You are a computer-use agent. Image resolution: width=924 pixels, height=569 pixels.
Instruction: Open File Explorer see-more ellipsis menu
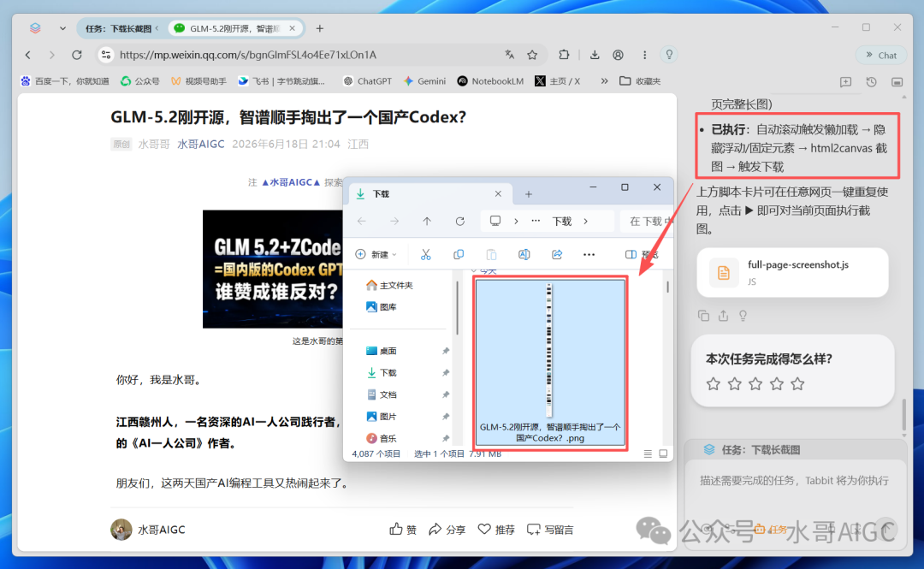pyautogui.click(x=589, y=255)
